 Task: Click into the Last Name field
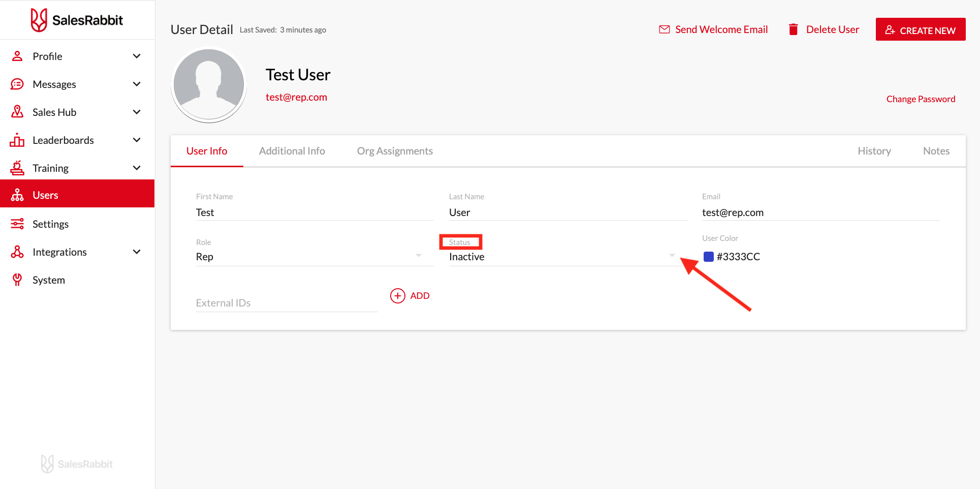568,212
